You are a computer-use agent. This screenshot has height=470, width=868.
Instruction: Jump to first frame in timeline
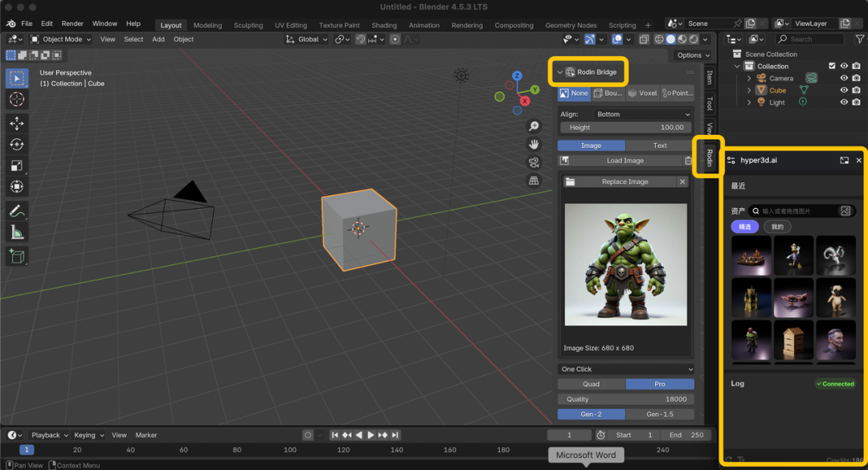[x=334, y=435]
